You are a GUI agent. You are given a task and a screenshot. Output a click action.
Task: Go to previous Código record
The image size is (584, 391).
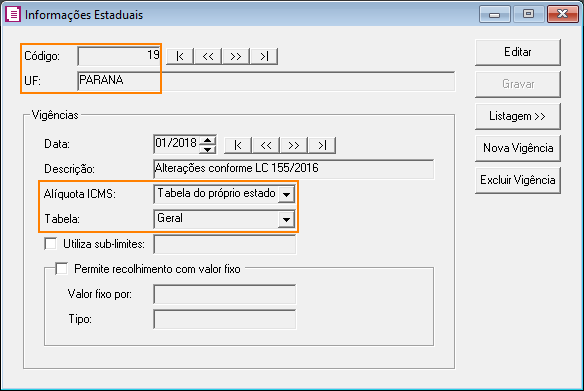point(208,56)
